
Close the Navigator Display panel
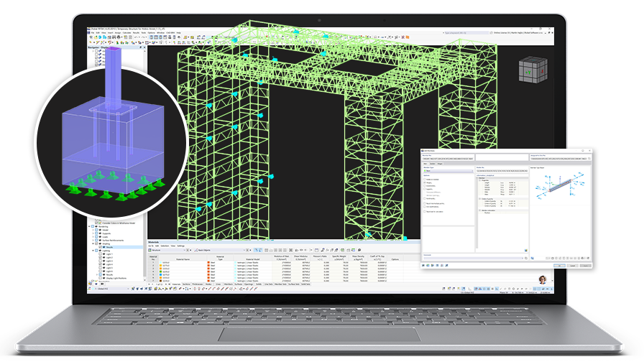[144, 47]
